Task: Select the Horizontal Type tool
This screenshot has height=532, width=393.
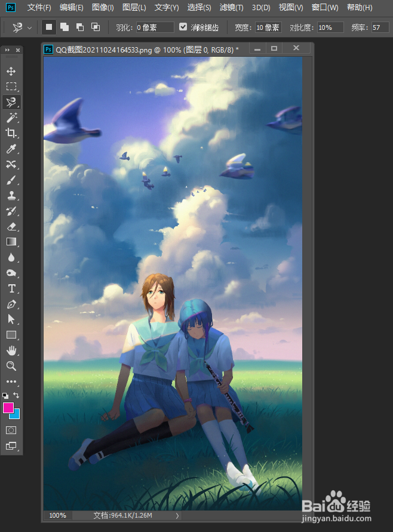Action: coord(11,288)
